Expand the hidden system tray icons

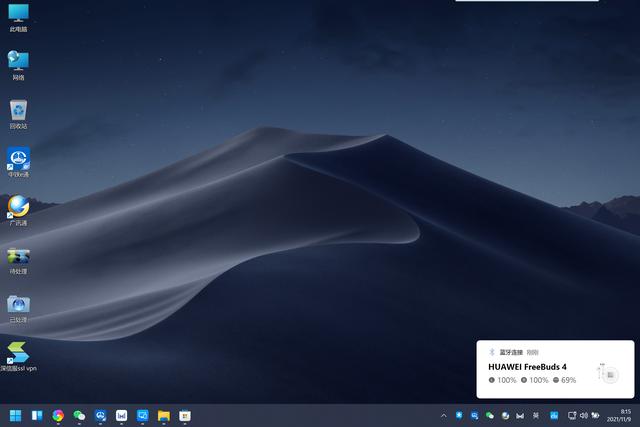[x=444, y=416]
